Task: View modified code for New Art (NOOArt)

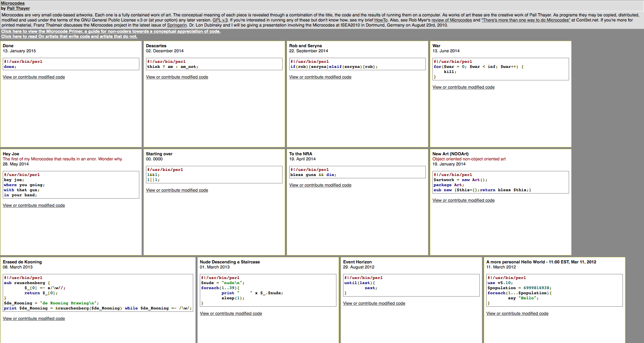Action: point(463,200)
